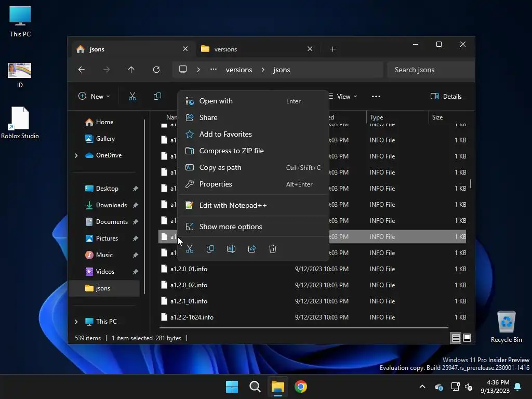Viewport: 532px width, 399px height.
Task: Refresh the jsons folder view
Action: [156, 70]
